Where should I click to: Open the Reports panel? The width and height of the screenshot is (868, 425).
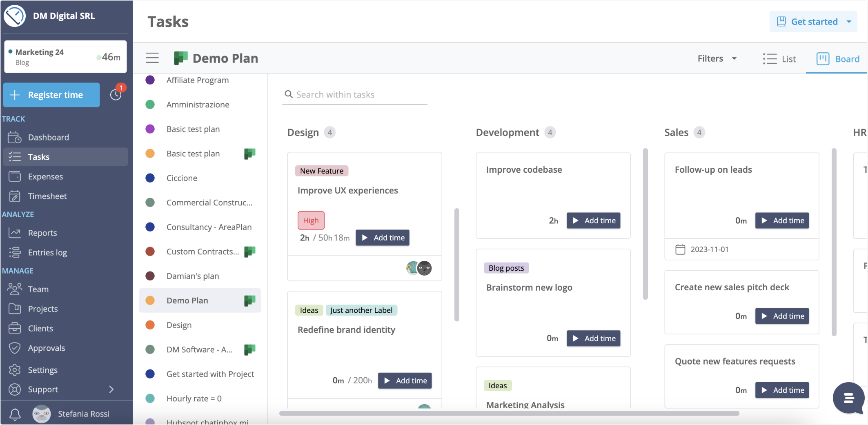point(42,233)
